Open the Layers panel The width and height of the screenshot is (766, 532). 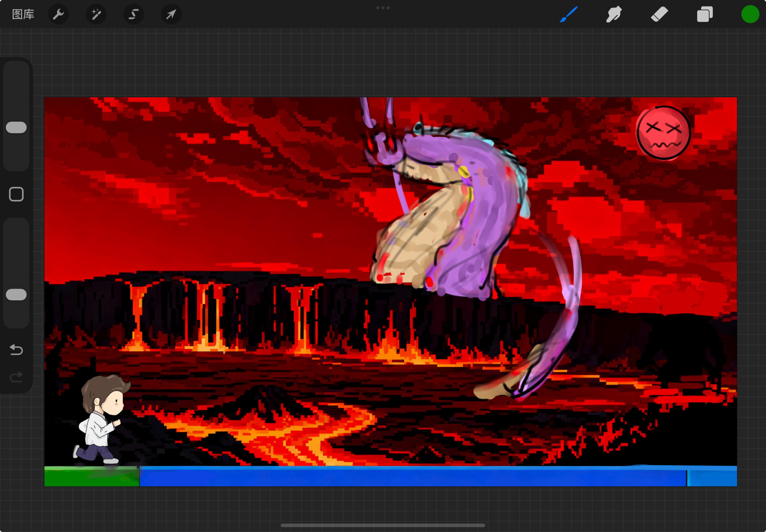(705, 14)
